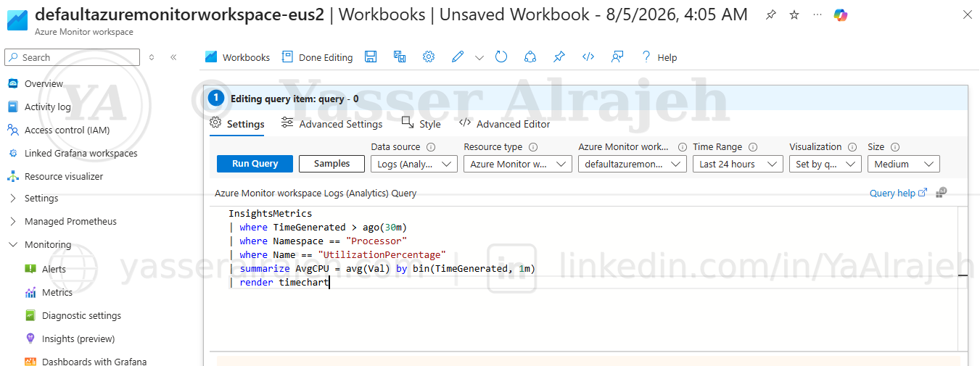980x366 pixels.
Task: Click the Time Range info icon
Action: coord(753,147)
